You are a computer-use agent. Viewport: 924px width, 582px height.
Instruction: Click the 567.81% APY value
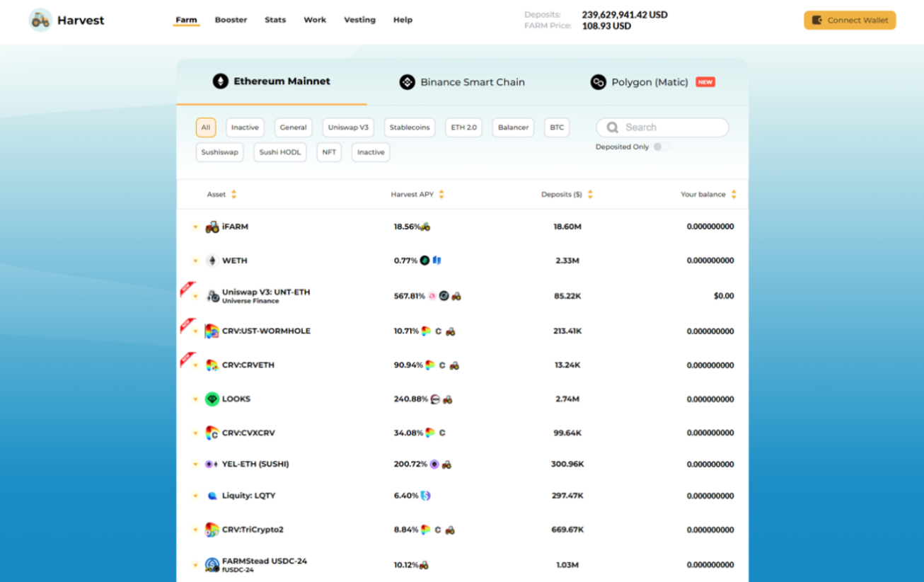(x=410, y=296)
